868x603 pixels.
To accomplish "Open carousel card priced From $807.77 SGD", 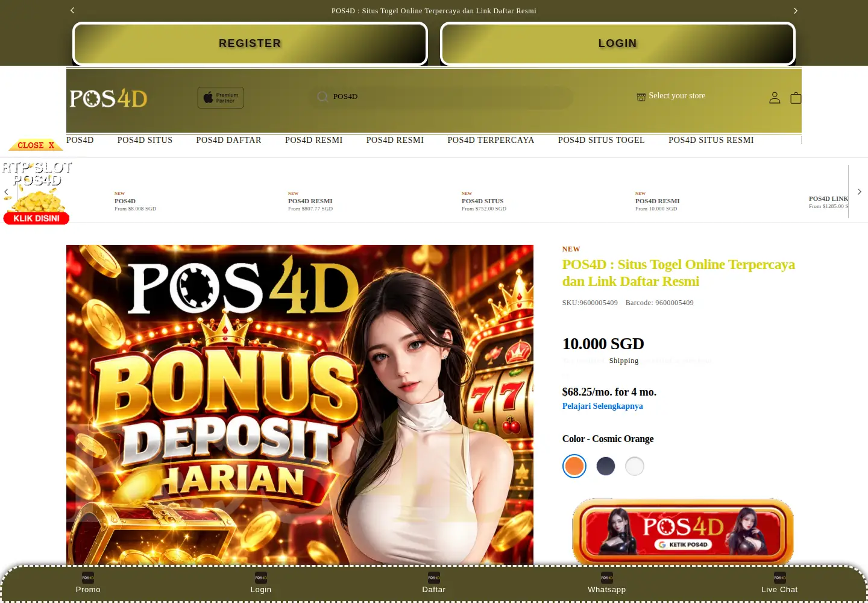I will (x=310, y=201).
